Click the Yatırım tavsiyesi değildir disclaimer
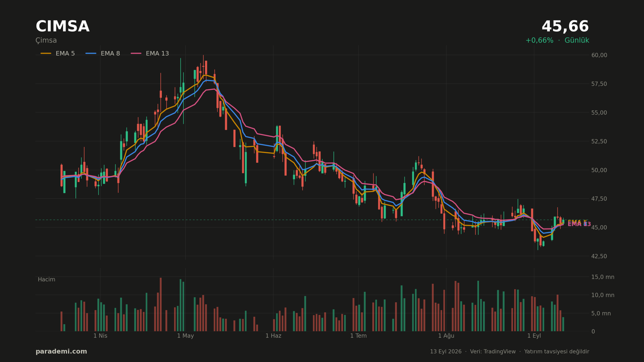 point(557,352)
